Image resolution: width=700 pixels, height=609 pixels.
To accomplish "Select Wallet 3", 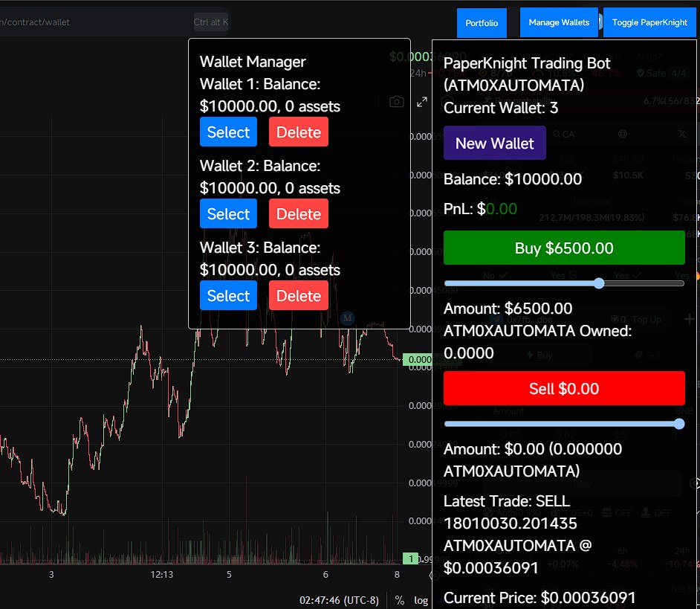I will pos(228,295).
